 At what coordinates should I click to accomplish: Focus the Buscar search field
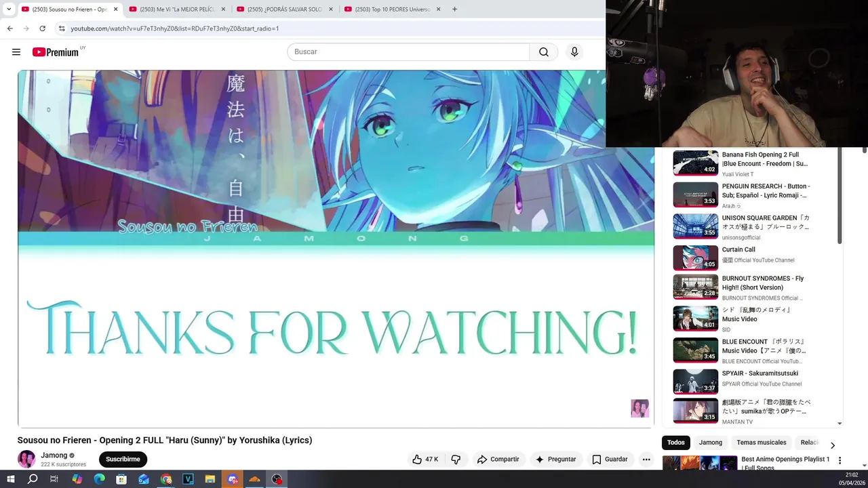408,52
